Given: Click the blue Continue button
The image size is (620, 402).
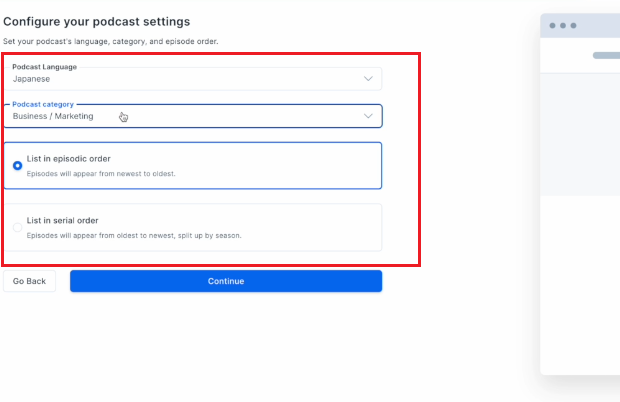Looking at the screenshot, I should 226,281.
